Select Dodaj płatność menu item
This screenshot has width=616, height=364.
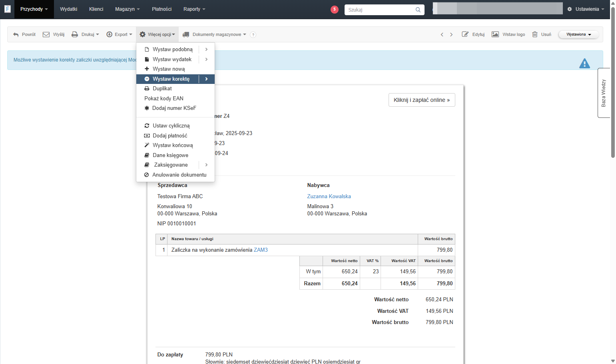point(175,136)
